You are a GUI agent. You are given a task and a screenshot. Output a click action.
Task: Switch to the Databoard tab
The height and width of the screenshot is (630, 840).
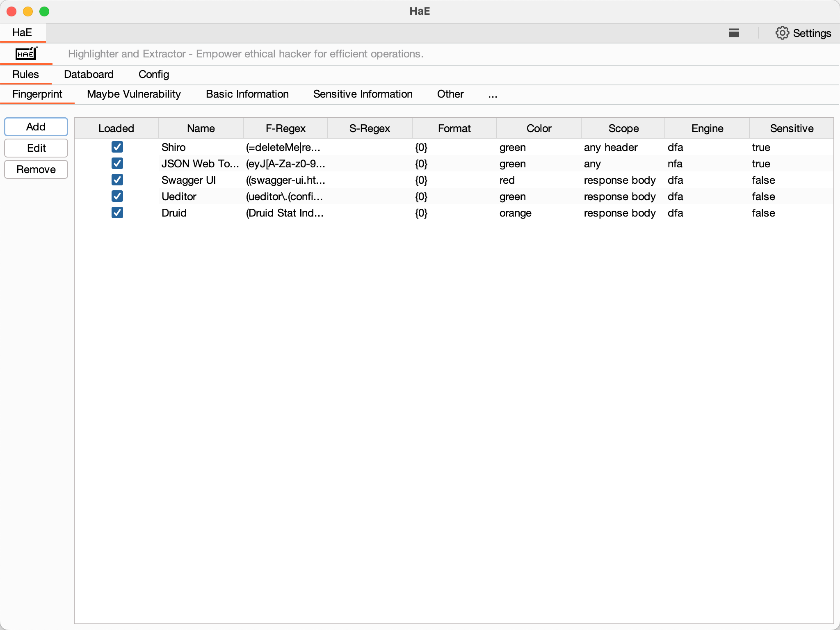coord(89,74)
